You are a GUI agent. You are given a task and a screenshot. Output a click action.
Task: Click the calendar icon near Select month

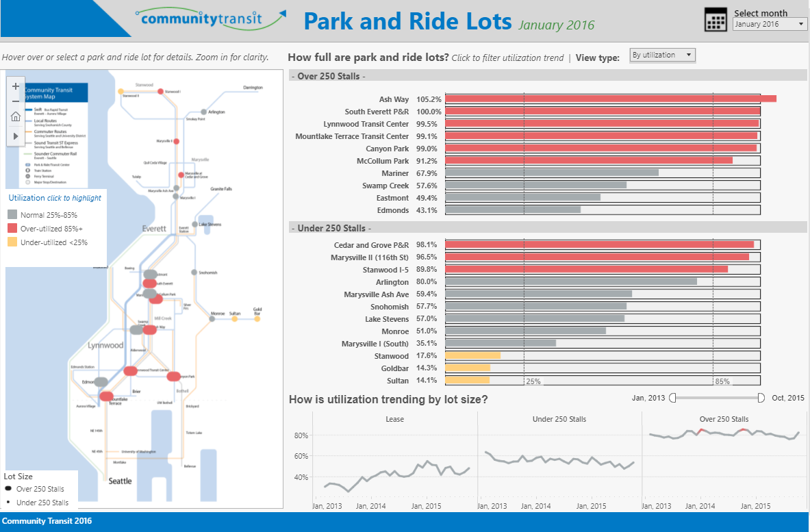(x=716, y=21)
